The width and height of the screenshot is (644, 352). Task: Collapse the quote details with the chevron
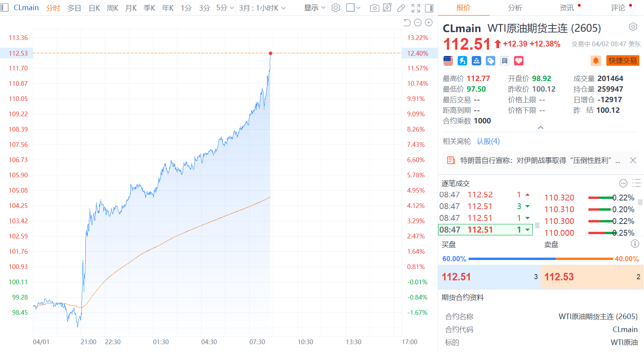pos(541,128)
